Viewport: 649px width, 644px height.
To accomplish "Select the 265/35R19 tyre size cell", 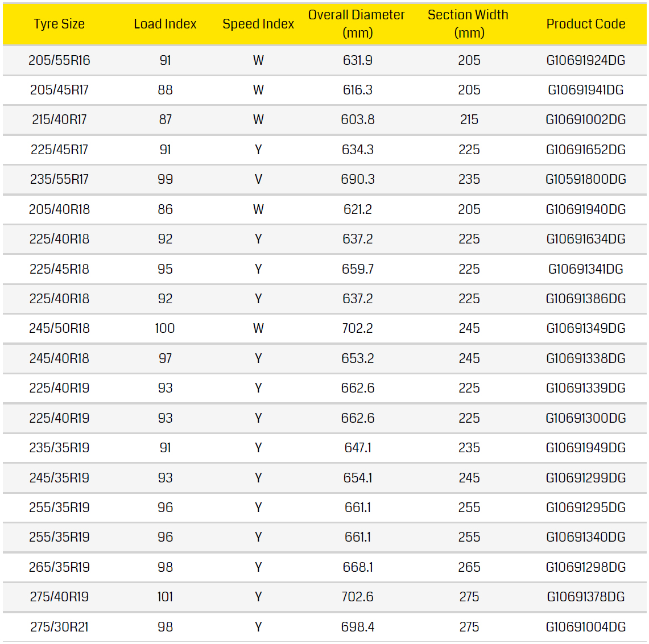I will [x=59, y=567].
